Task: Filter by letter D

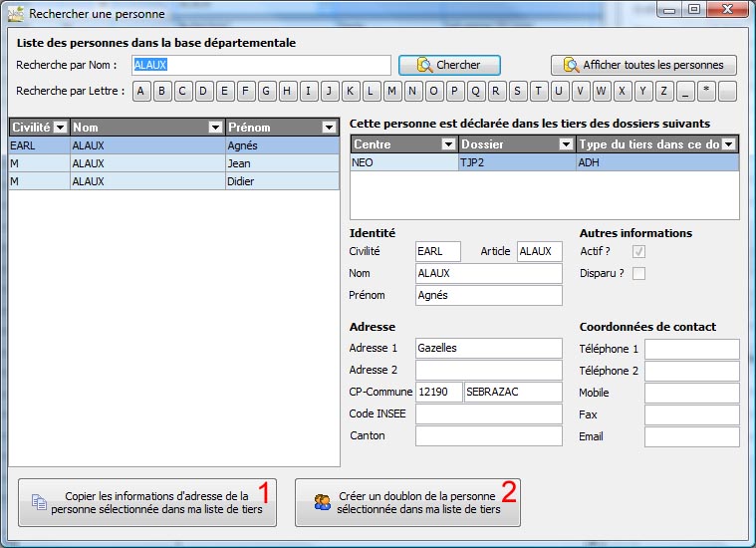Action: click(x=203, y=91)
